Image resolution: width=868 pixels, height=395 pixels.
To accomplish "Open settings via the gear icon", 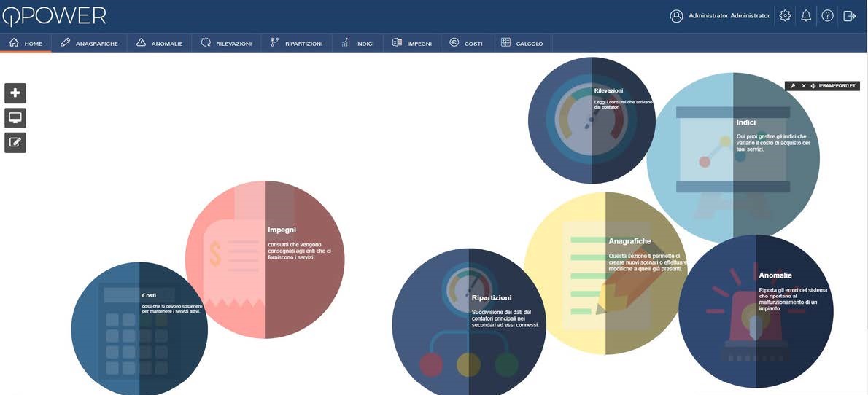I will coord(785,15).
